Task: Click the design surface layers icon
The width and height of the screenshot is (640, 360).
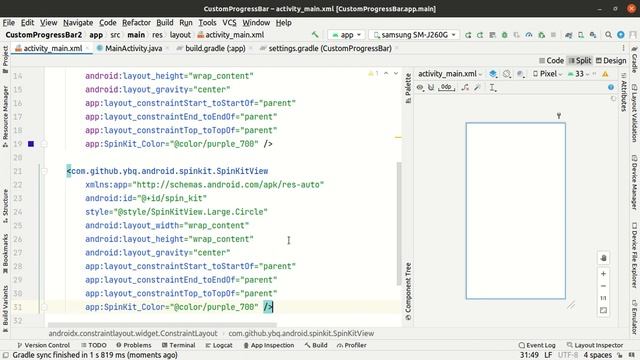Action: click(493, 74)
